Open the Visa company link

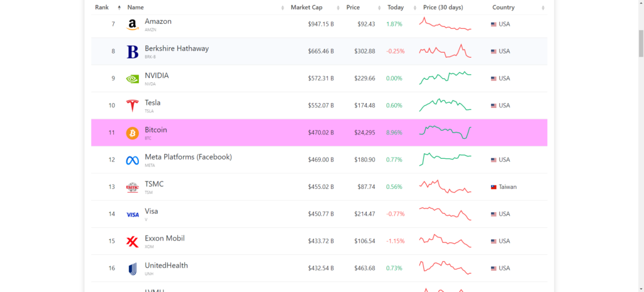pos(151,211)
